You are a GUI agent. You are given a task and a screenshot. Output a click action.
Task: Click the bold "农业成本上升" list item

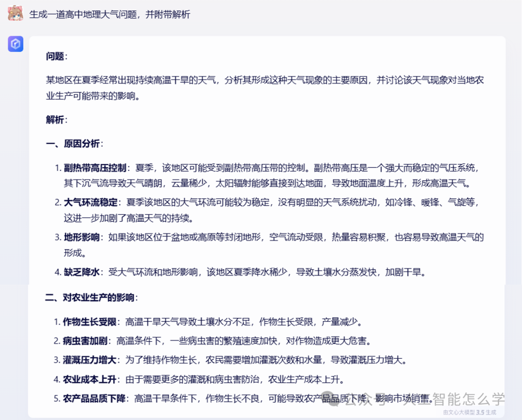click(x=89, y=379)
